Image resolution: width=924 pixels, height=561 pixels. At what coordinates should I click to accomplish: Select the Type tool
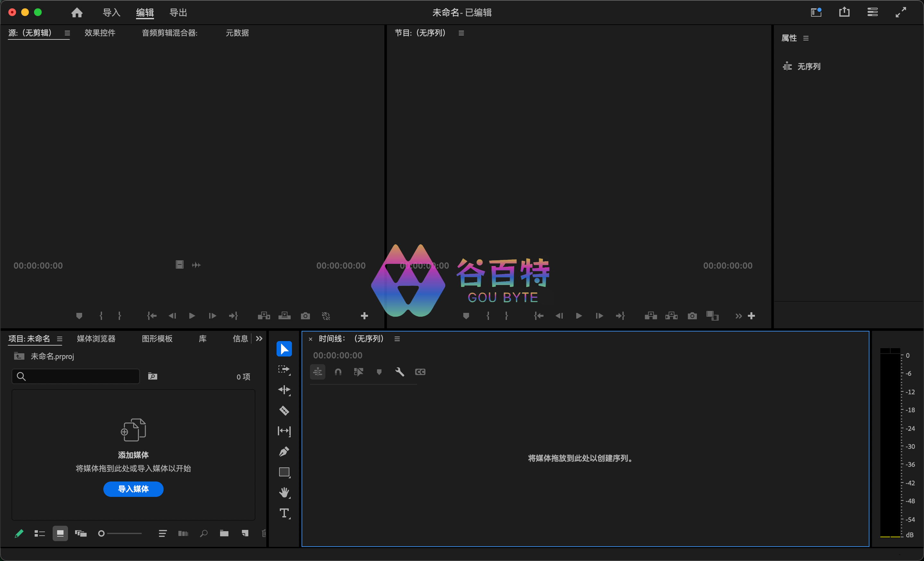(x=284, y=514)
